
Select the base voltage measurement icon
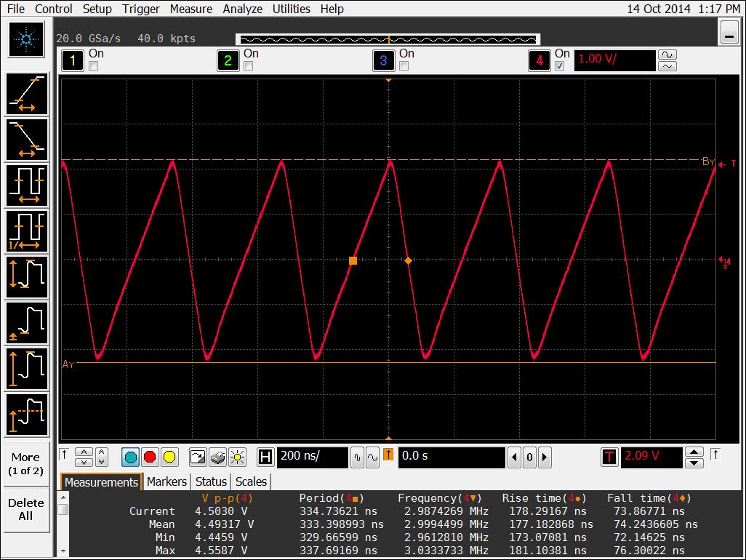coord(27,323)
